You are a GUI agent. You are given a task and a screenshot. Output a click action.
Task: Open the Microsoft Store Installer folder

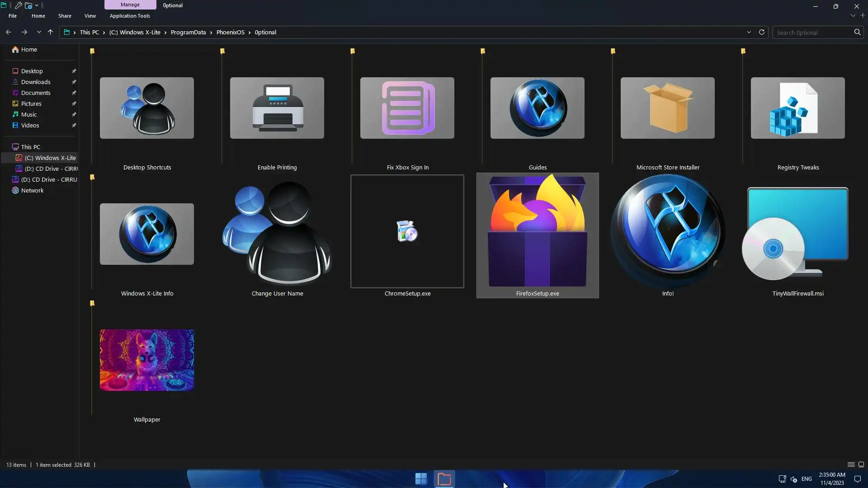667,108
